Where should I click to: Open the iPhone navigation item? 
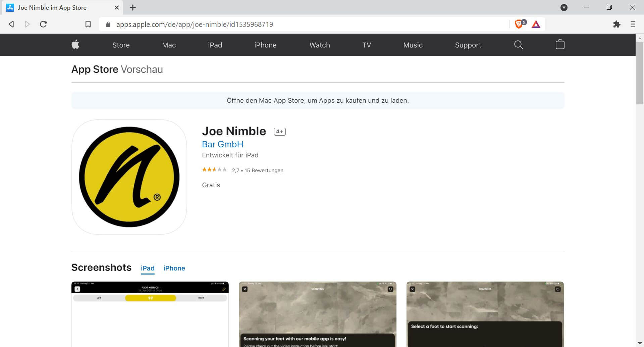(265, 45)
